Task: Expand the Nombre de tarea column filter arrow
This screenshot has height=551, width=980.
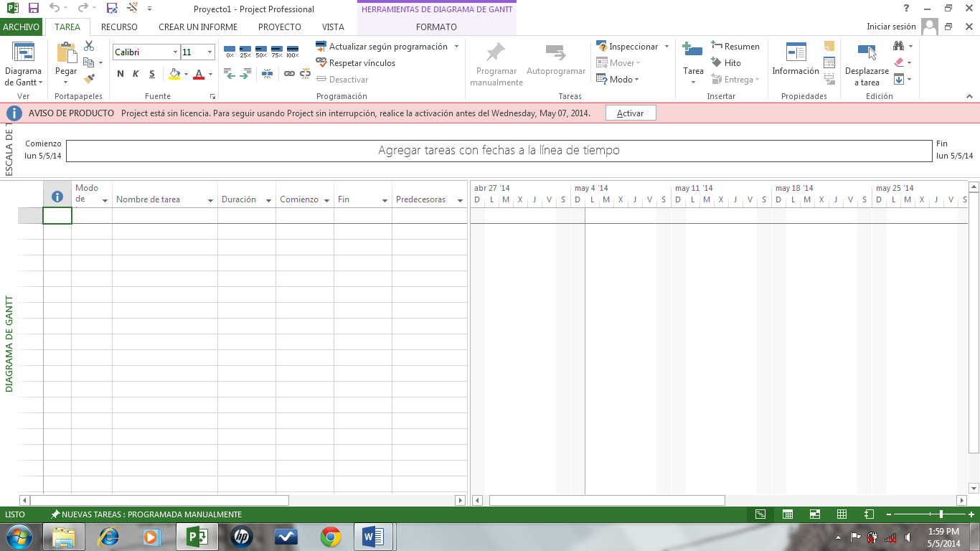Action: tap(211, 201)
